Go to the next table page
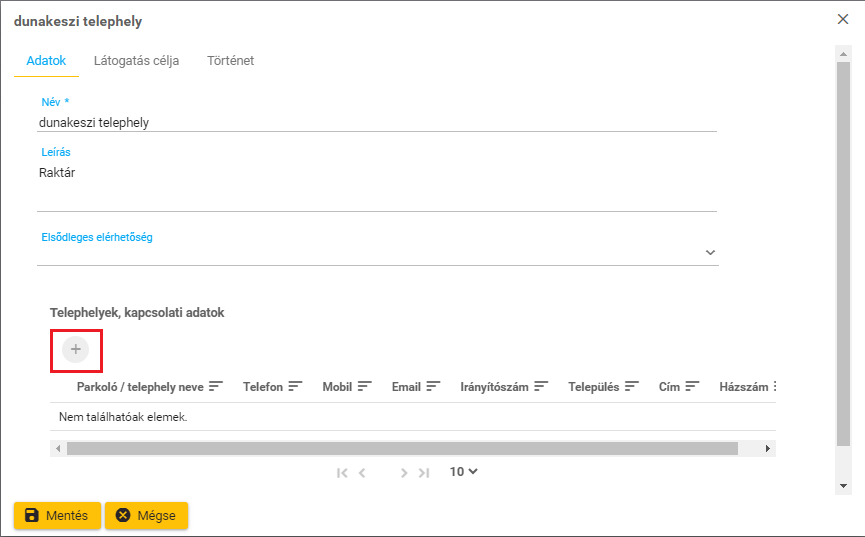 [x=404, y=473]
